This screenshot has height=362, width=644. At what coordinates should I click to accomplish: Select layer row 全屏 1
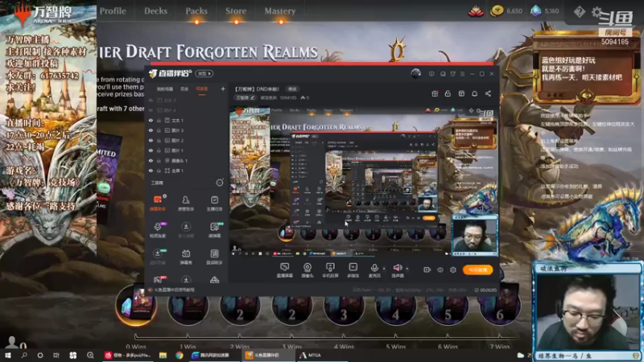[187, 171]
